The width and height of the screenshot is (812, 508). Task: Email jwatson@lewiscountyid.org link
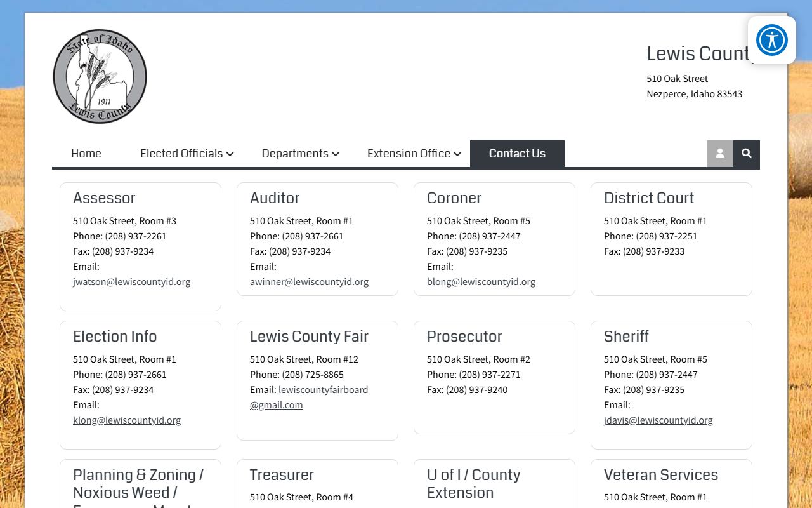(131, 281)
